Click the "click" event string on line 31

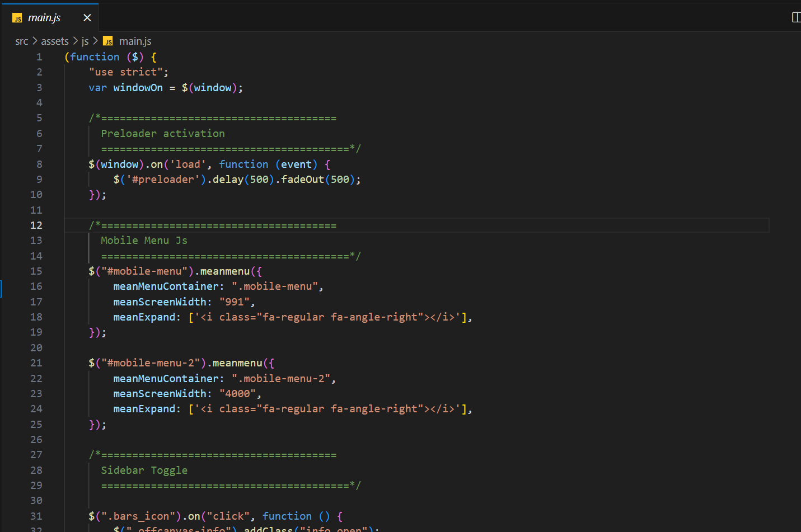(x=228, y=516)
